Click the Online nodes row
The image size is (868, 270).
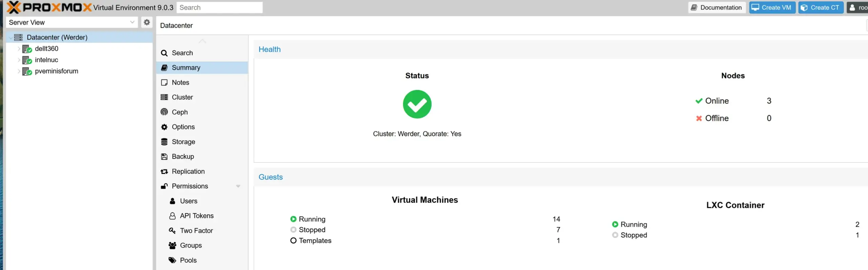733,101
